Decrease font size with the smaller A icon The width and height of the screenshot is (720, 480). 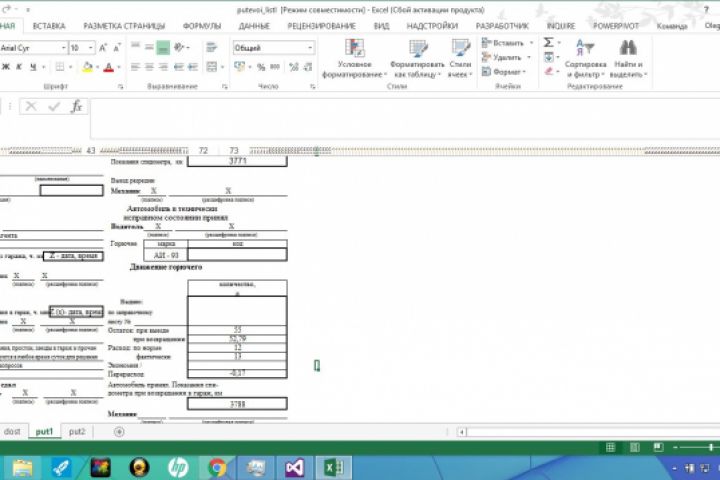pyautogui.click(x=117, y=48)
